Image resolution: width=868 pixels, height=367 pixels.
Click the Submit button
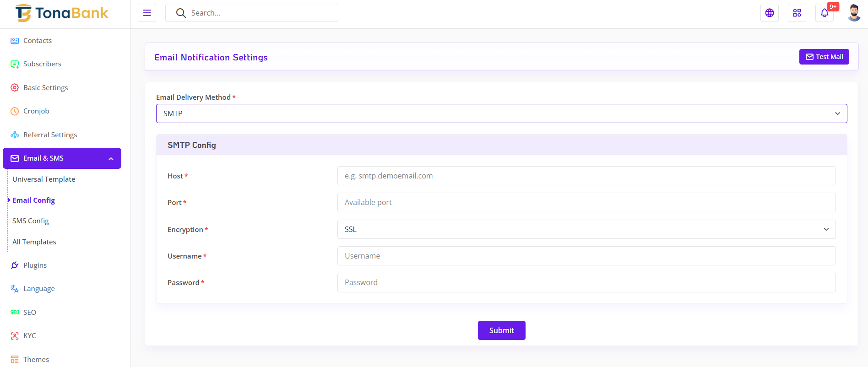(x=501, y=330)
